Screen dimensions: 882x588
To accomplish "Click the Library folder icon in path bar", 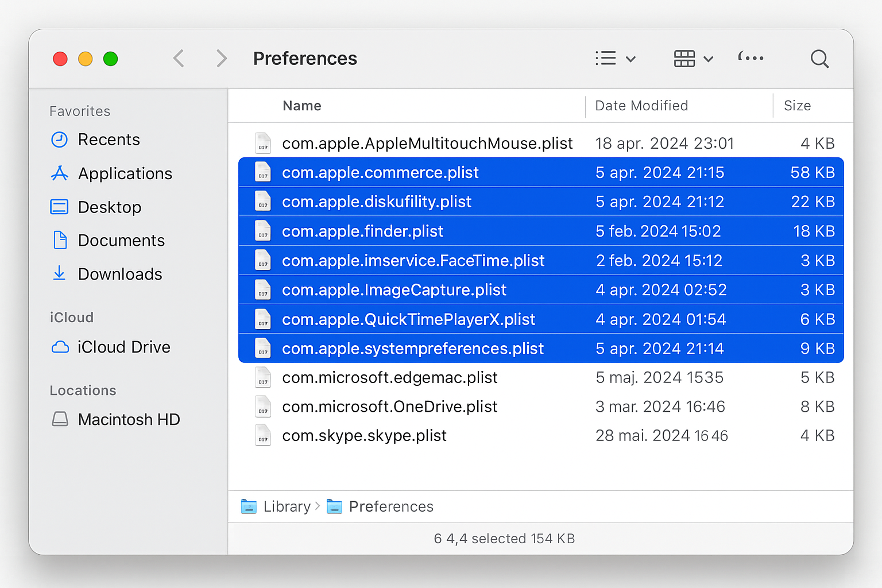I will [x=249, y=506].
